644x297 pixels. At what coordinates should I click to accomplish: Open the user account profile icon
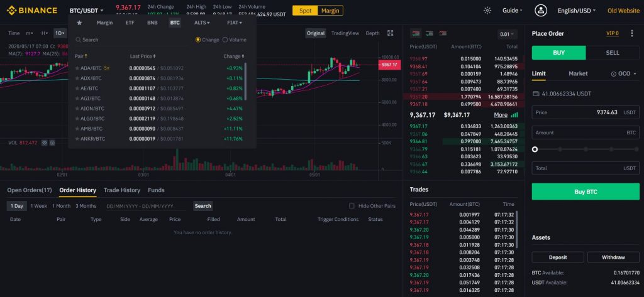click(541, 11)
